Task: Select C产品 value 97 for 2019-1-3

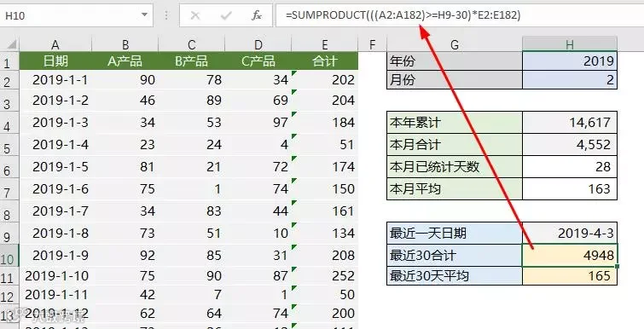Action: (x=258, y=122)
